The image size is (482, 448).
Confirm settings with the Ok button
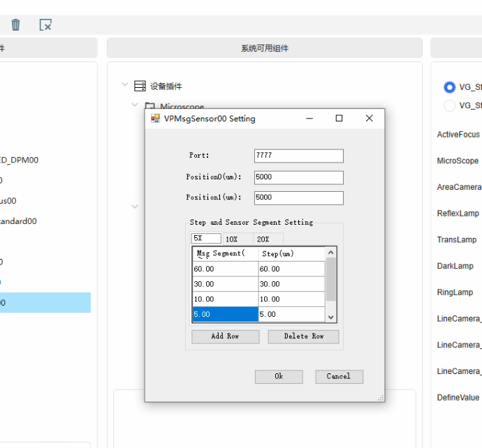279,376
